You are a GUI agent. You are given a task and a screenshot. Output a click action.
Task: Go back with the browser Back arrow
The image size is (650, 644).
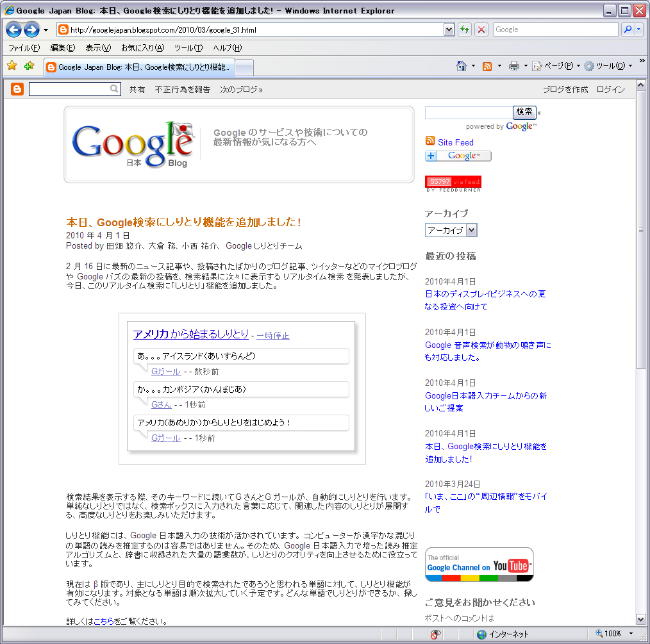(x=13, y=29)
